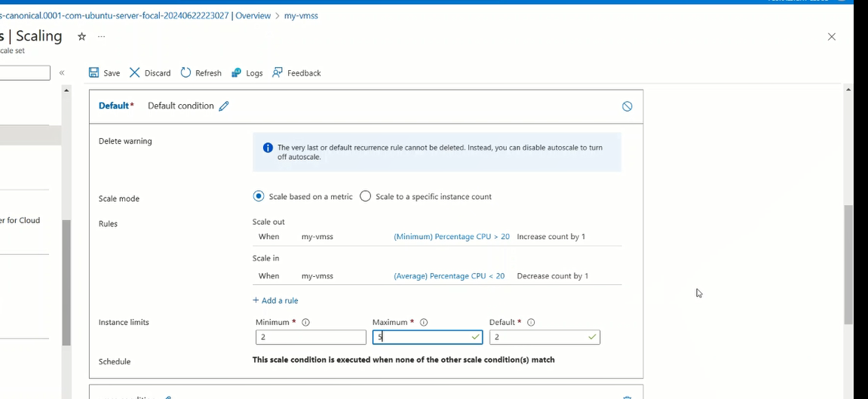This screenshot has height=399, width=868.
Task: Select Scale based on a metric
Action: point(259,196)
